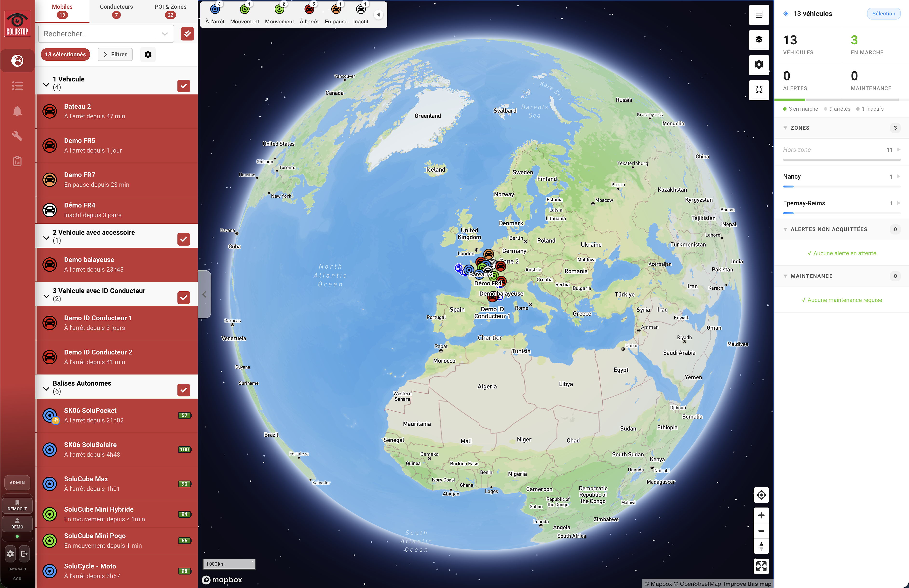Zoom in on the map
909x588 pixels.
(761, 515)
